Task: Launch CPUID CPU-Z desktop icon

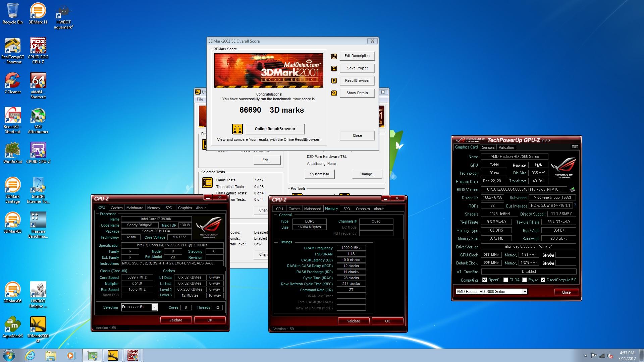Action: (38, 153)
